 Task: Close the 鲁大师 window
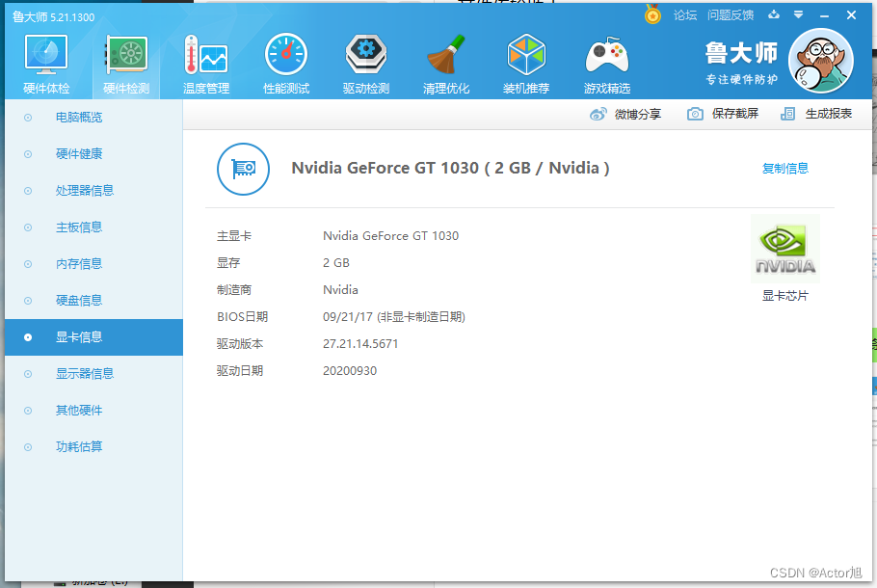click(x=851, y=15)
